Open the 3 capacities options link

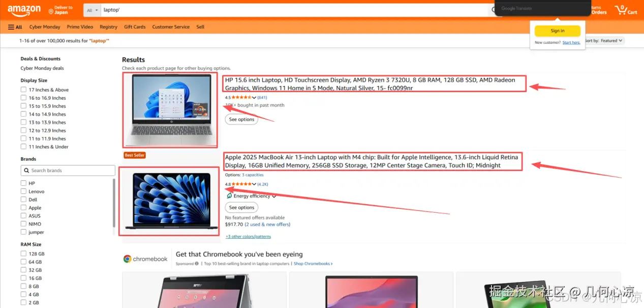(253, 175)
